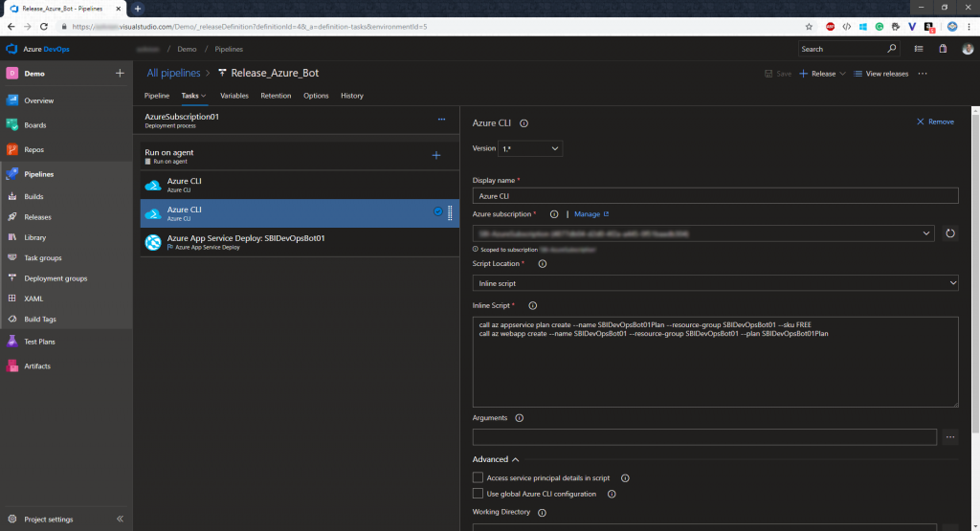Image resolution: width=980 pixels, height=531 pixels.
Task: Switch to the Options tab
Action: 316,96
